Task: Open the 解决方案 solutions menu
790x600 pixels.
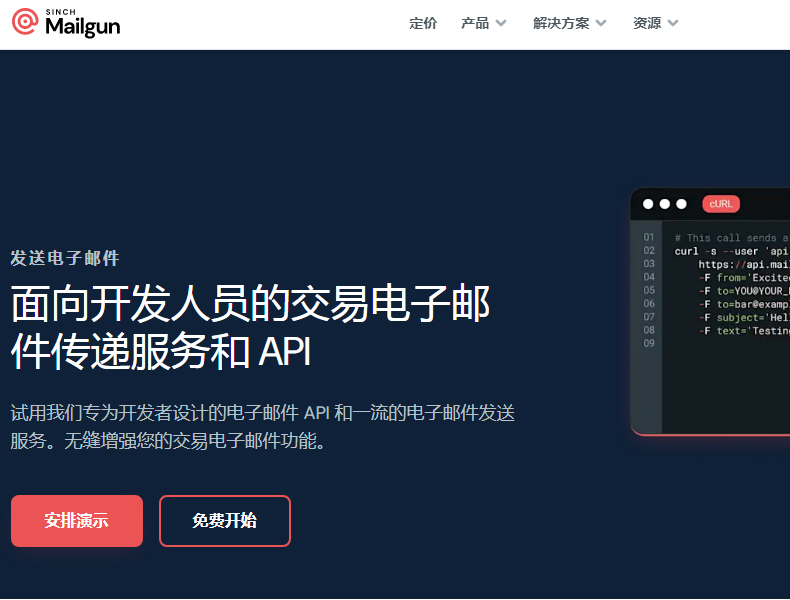Action: pyautogui.click(x=561, y=23)
